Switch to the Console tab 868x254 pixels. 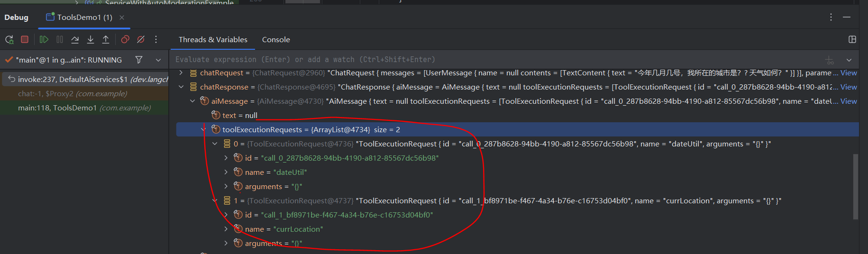(x=276, y=40)
